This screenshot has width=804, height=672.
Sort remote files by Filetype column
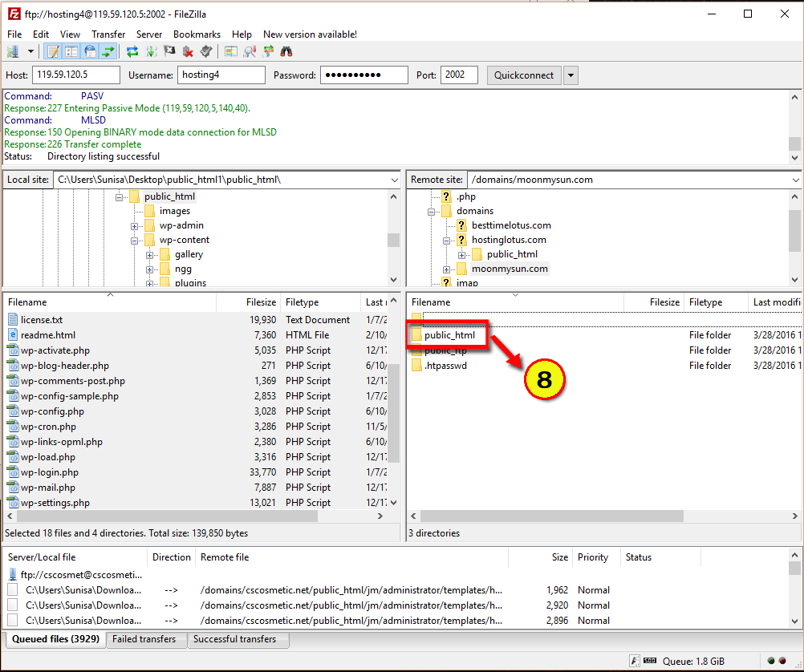tap(716, 302)
